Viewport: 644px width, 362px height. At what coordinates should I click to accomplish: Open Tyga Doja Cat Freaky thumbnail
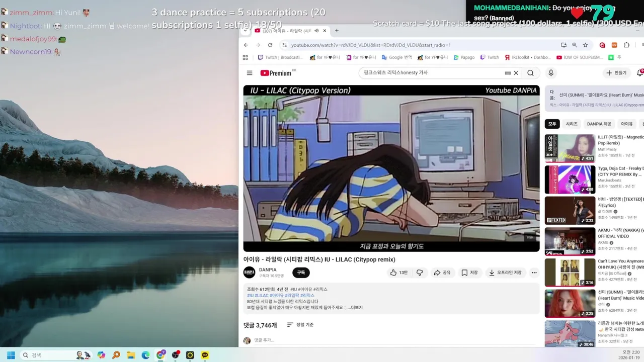(570, 179)
